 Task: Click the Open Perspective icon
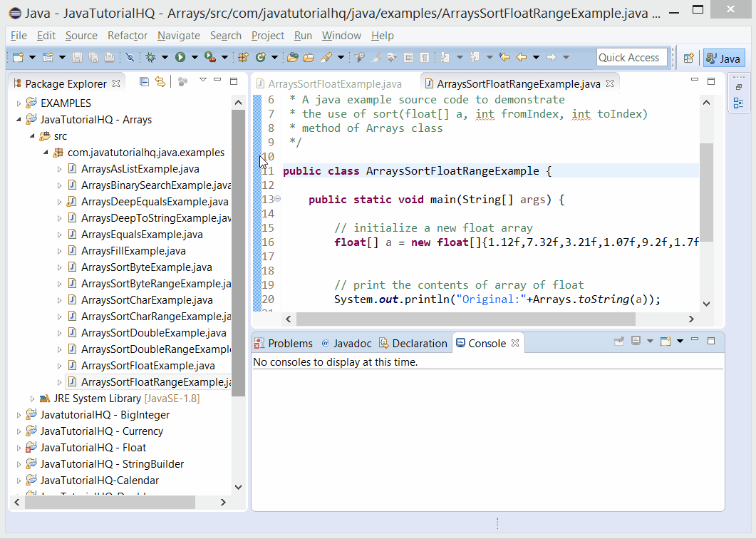point(688,58)
